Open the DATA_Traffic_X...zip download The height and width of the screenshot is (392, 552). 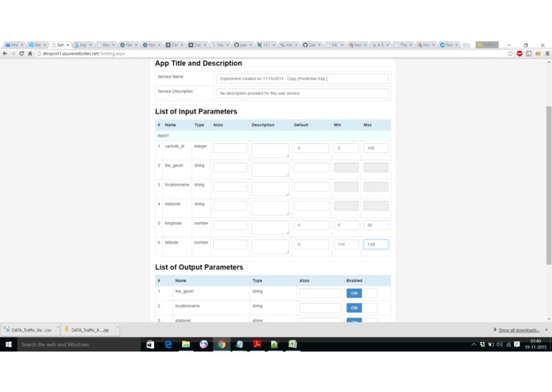pos(87,330)
